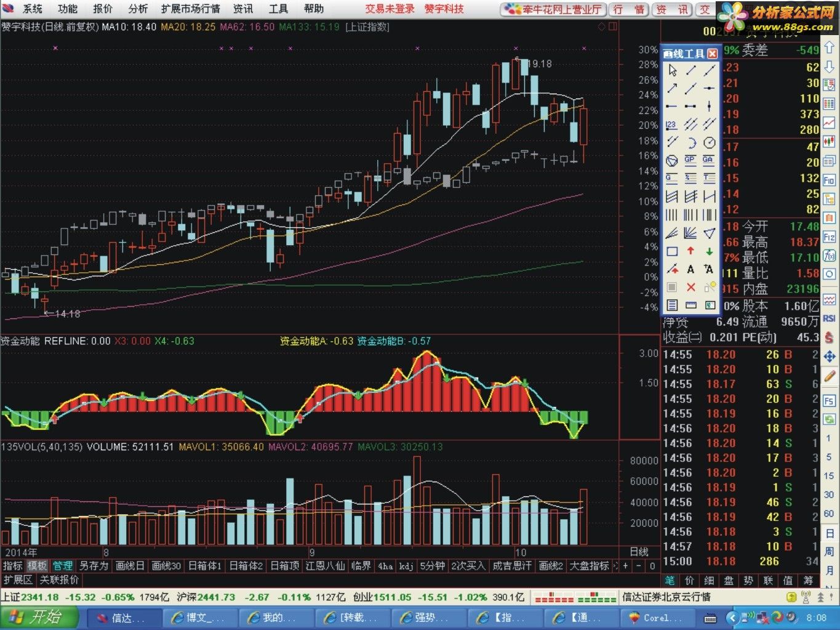Click the minus zoom button below chart
The image size is (840, 630).
(x=639, y=566)
